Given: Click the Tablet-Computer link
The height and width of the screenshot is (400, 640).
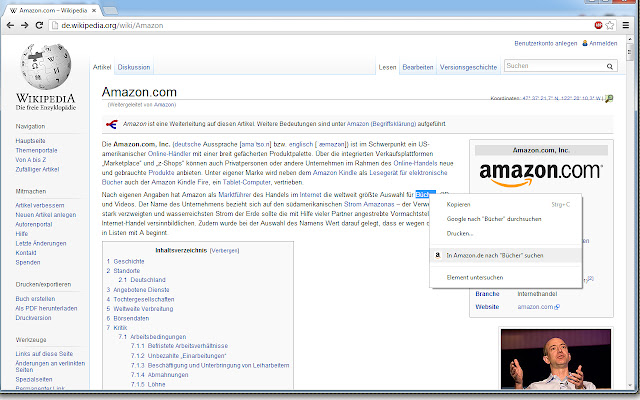Looking at the screenshot, I should coord(247,182).
